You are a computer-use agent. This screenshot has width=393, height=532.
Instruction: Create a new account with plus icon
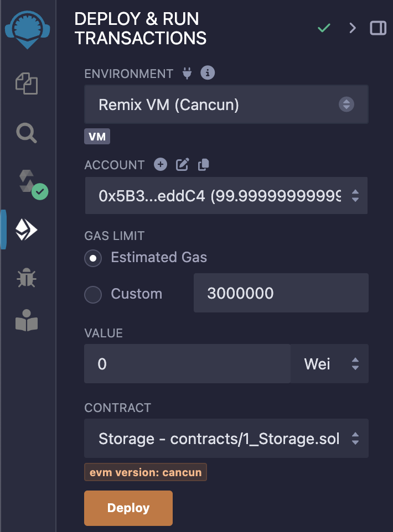(161, 165)
